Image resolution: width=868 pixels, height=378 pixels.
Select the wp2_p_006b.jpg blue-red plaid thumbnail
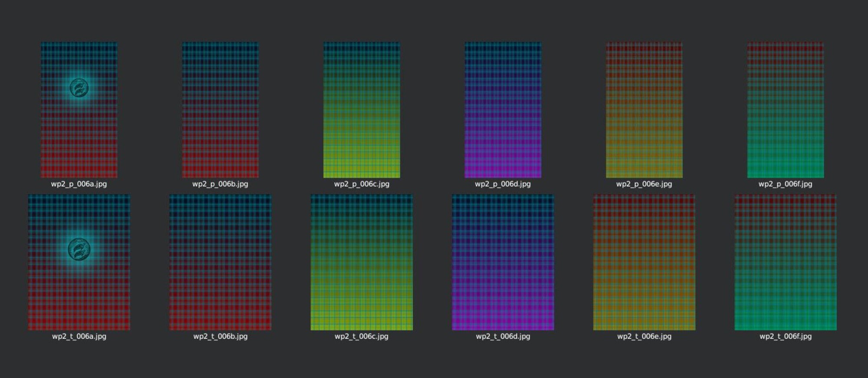click(220, 110)
